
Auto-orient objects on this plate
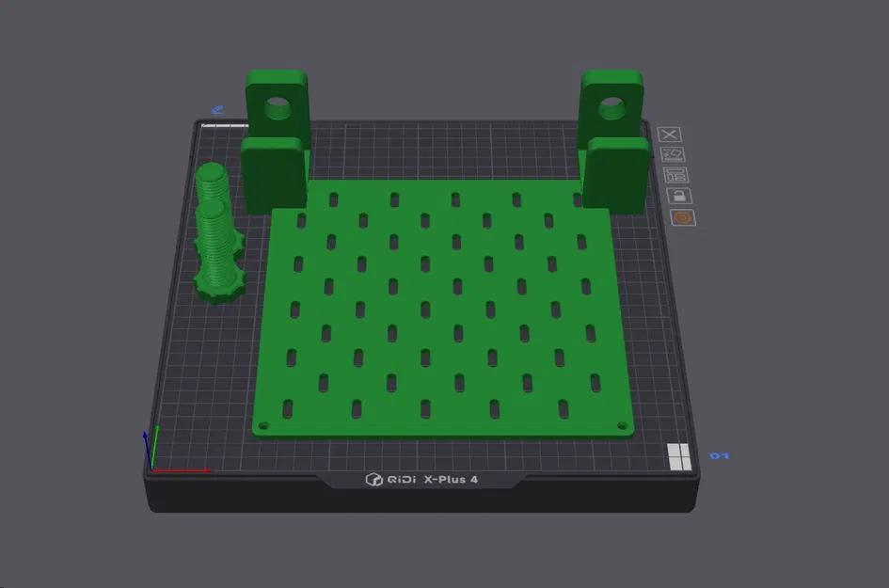point(673,154)
